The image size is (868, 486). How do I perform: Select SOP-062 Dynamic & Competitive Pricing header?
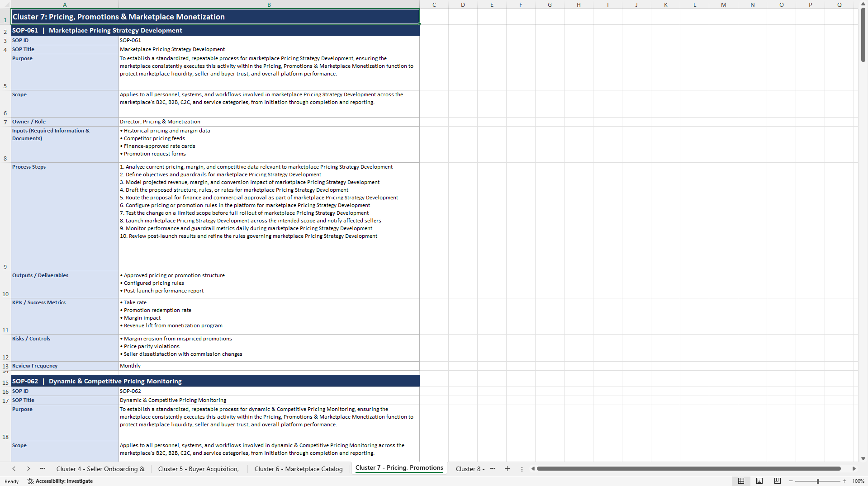pos(215,381)
